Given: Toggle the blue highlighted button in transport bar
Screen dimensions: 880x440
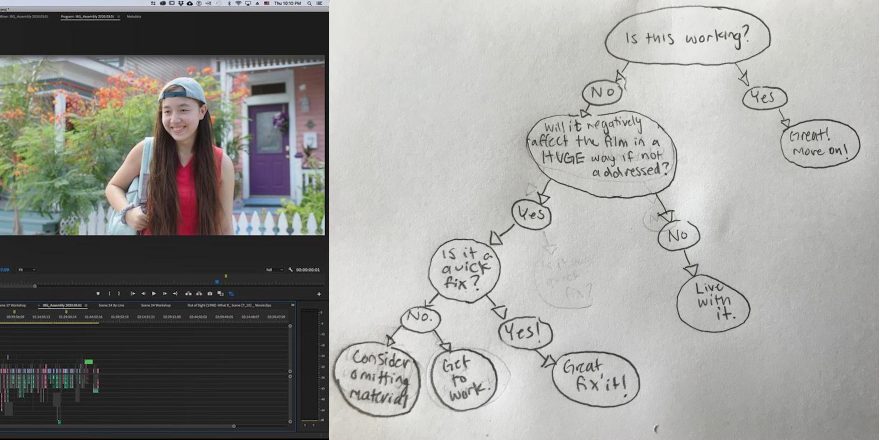Looking at the screenshot, I should click(231, 293).
